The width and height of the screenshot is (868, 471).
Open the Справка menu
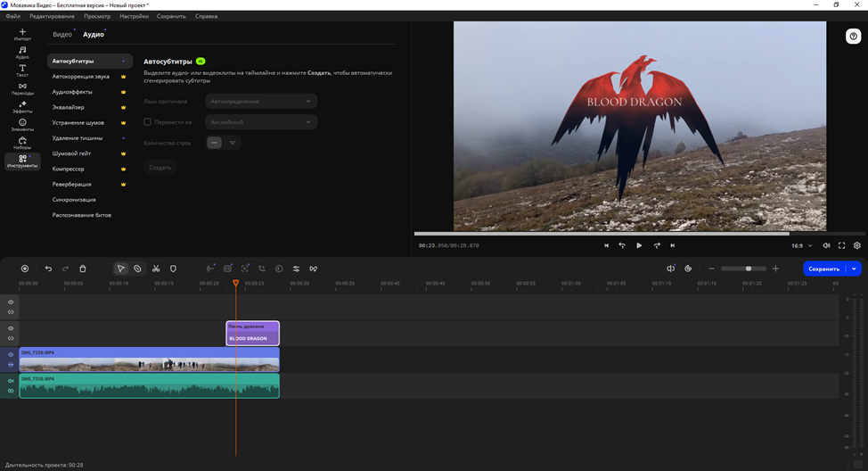pyautogui.click(x=206, y=16)
